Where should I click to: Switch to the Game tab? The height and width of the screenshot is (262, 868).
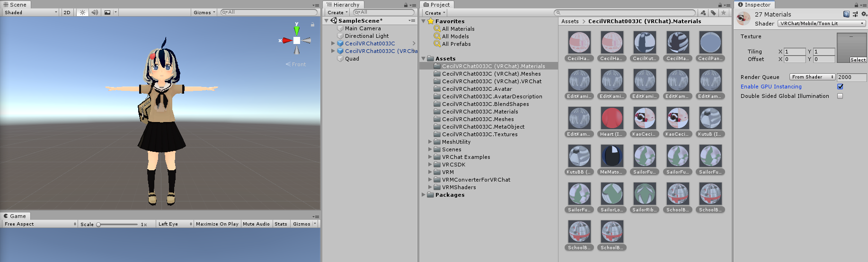(15, 216)
